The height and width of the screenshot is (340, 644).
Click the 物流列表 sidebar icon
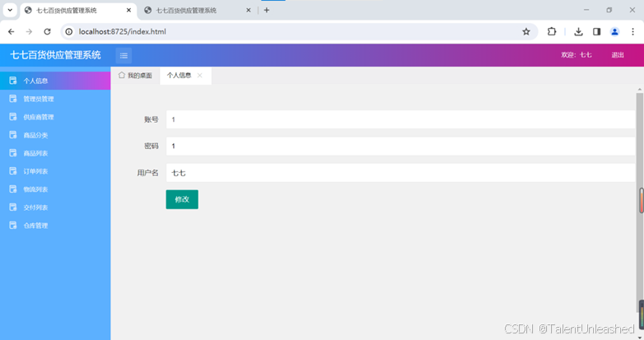pos(13,189)
